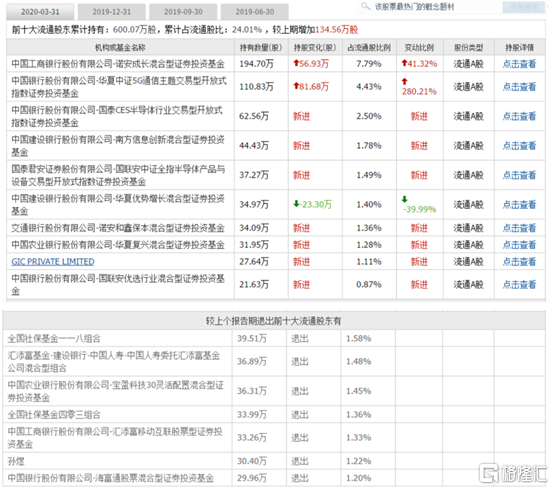This screenshot has height=490, width=554.
Task: Click the red up arrow beside 56.93万
Action: (296, 63)
